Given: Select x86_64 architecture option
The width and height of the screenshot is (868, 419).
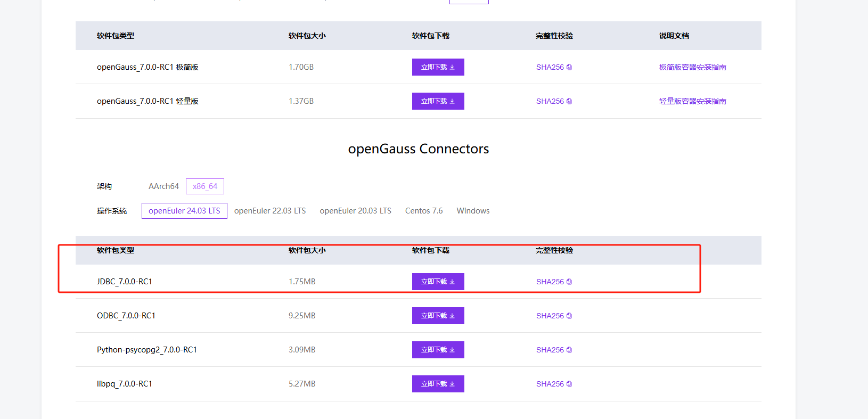Looking at the screenshot, I should [205, 186].
